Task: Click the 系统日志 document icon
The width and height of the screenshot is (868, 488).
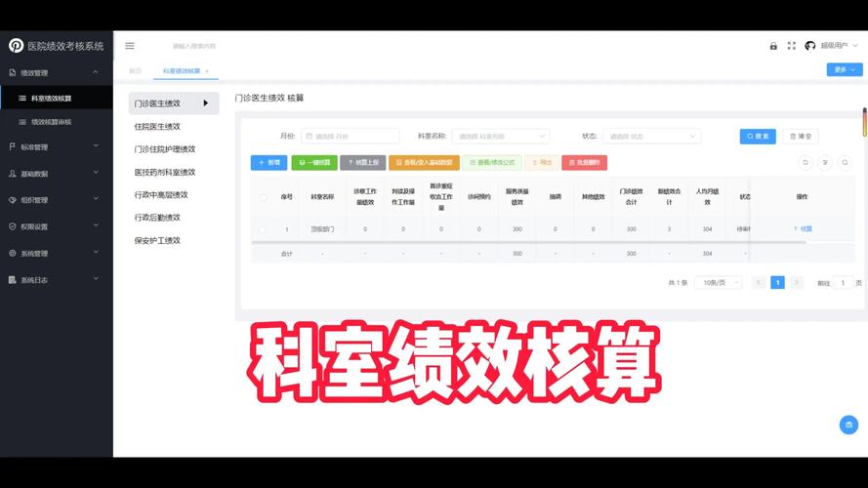Action: point(12,279)
